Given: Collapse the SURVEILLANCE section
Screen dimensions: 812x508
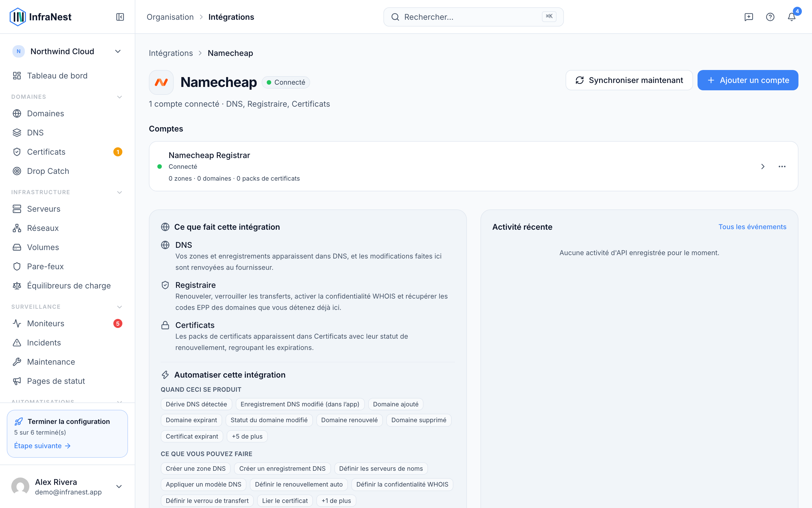Looking at the screenshot, I should pyautogui.click(x=120, y=307).
